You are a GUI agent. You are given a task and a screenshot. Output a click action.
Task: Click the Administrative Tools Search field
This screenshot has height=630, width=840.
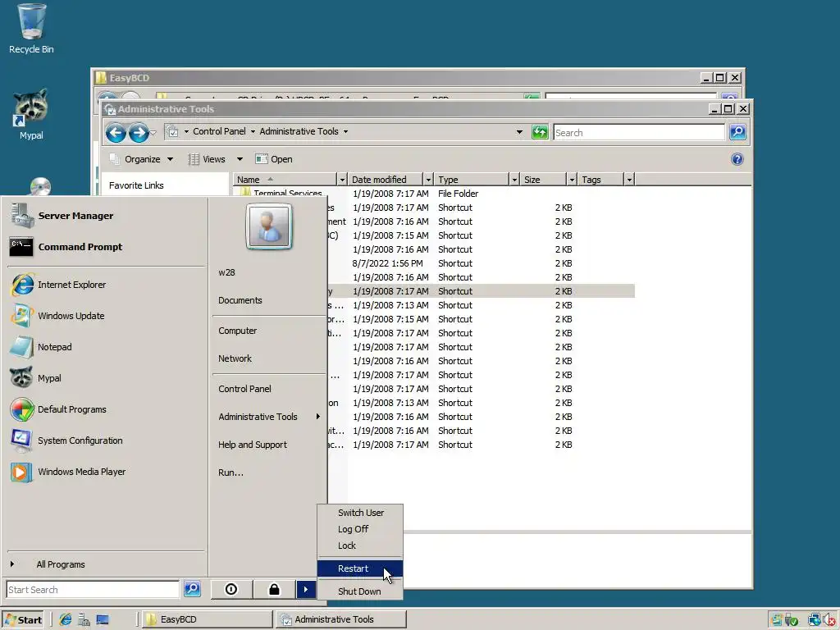coord(639,132)
